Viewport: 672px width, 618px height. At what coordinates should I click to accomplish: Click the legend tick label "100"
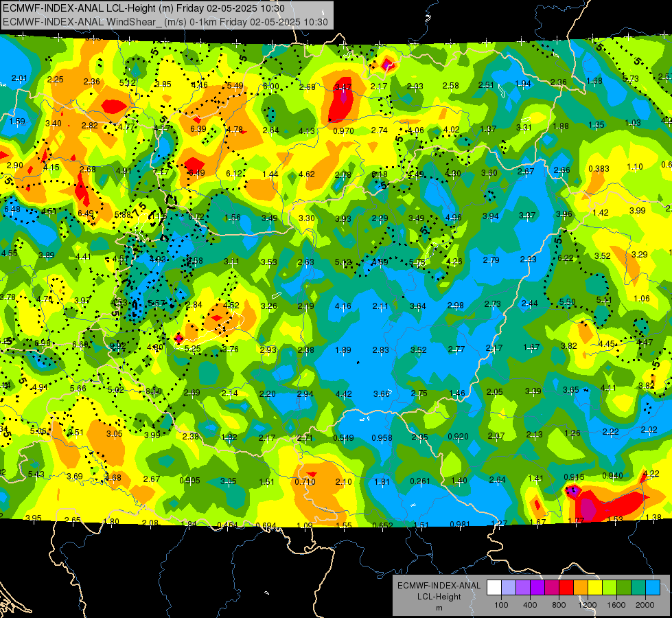(501, 605)
